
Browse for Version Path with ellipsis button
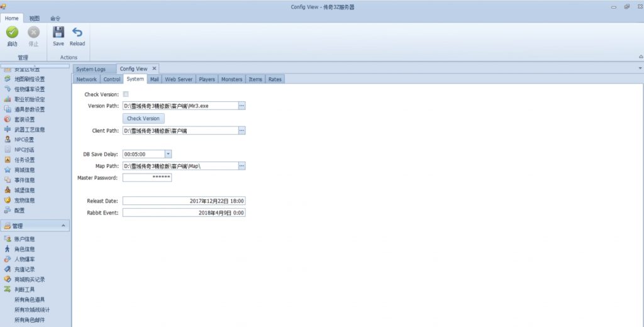point(241,106)
